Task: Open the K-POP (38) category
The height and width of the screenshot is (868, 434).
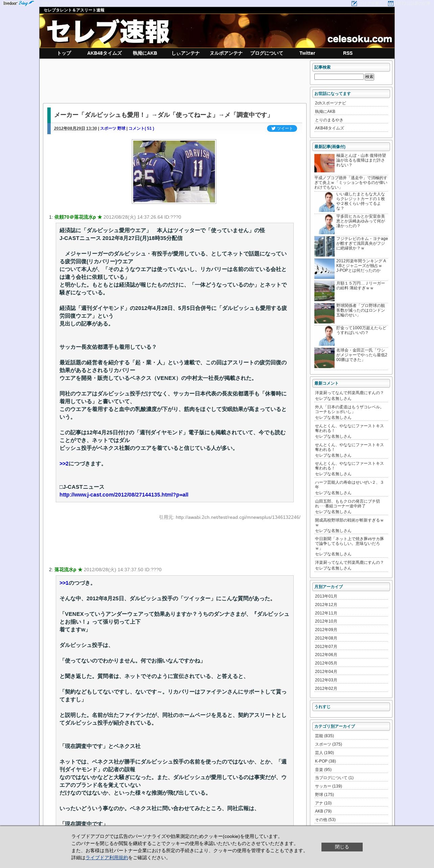Action: pyautogui.click(x=325, y=761)
